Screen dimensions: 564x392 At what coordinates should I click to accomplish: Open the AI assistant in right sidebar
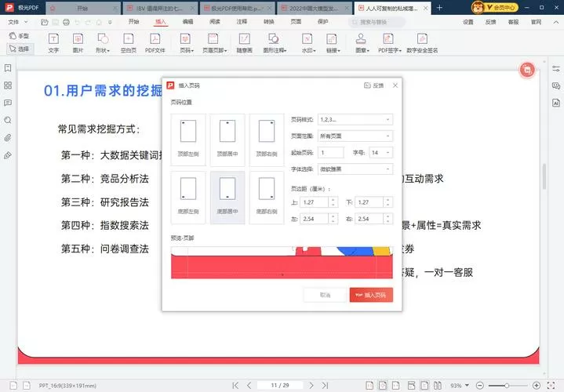point(556,103)
